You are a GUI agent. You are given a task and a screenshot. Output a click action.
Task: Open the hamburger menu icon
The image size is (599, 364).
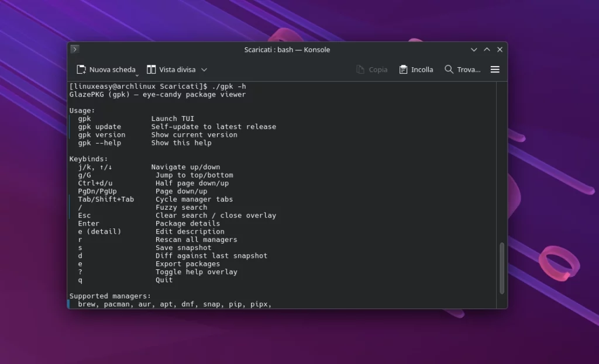click(x=494, y=69)
